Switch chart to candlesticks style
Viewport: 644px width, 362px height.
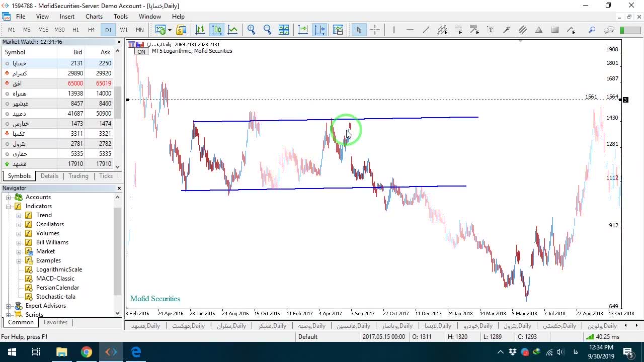[x=217, y=30]
